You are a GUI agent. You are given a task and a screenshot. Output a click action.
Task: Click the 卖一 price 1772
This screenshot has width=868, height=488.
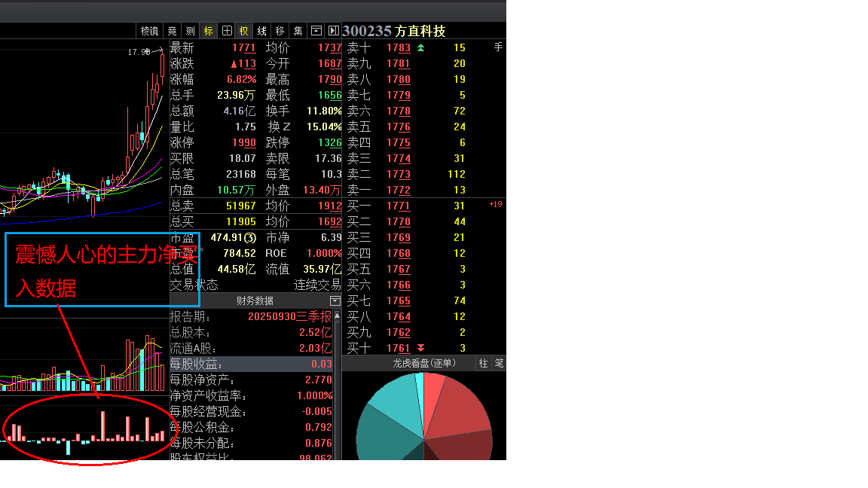(x=399, y=190)
